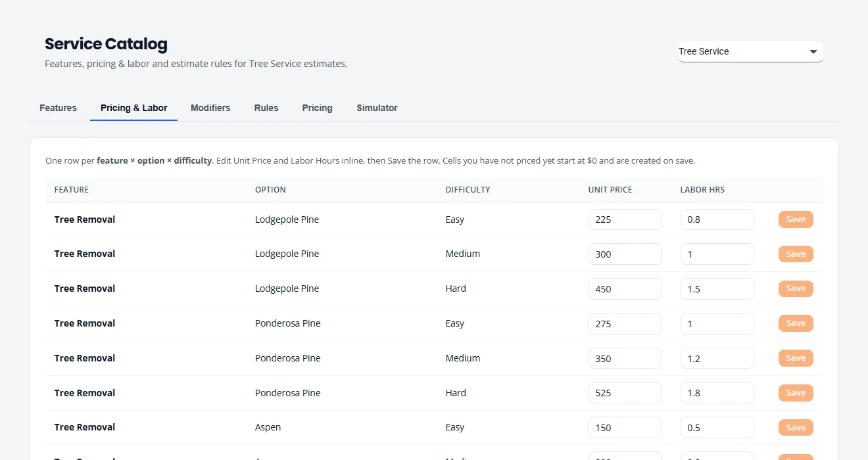
Task: Edit unit price for Ponderosa Pine Easy
Action: pos(625,323)
